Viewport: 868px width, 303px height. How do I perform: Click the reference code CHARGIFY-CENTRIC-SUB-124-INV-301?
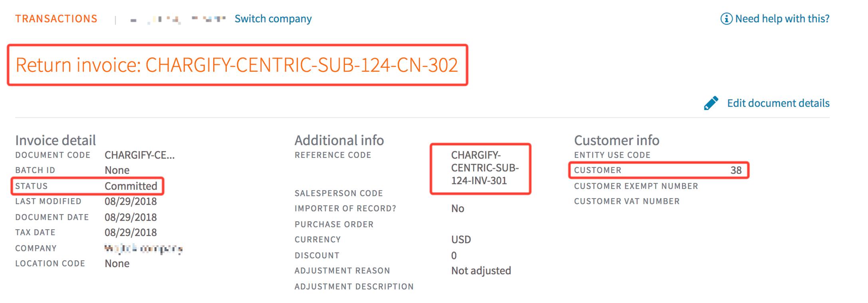pyautogui.click(x=485, y=168)
